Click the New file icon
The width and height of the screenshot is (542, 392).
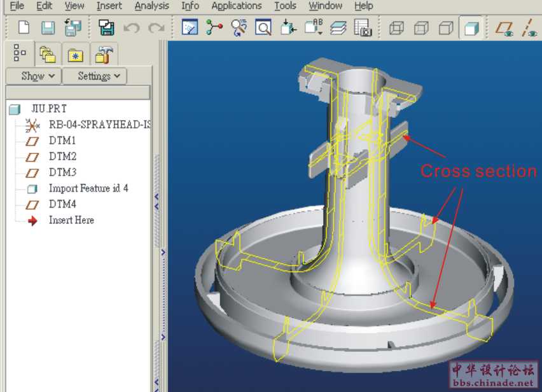(24, 28)
